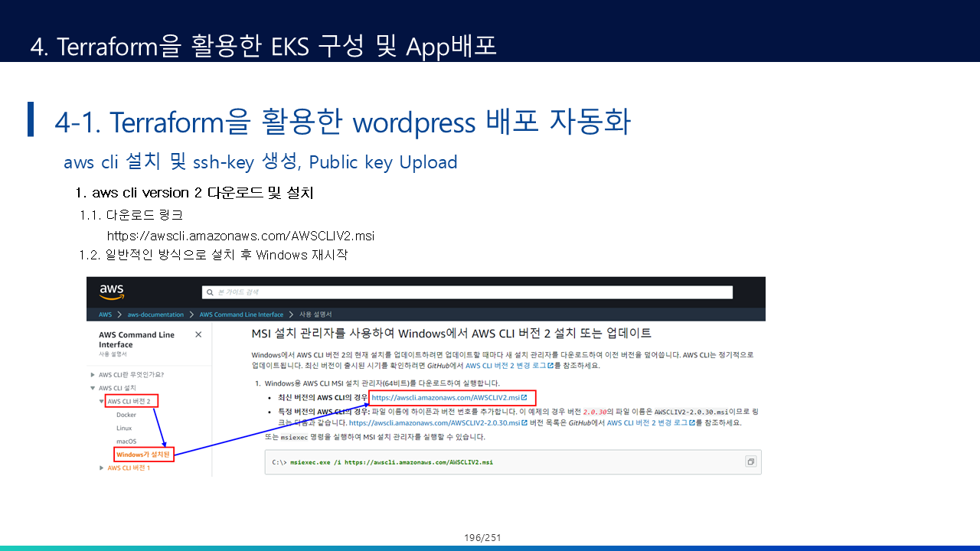
Task: Select Docker in the sidebar tree
Action: tap(126, 415)
